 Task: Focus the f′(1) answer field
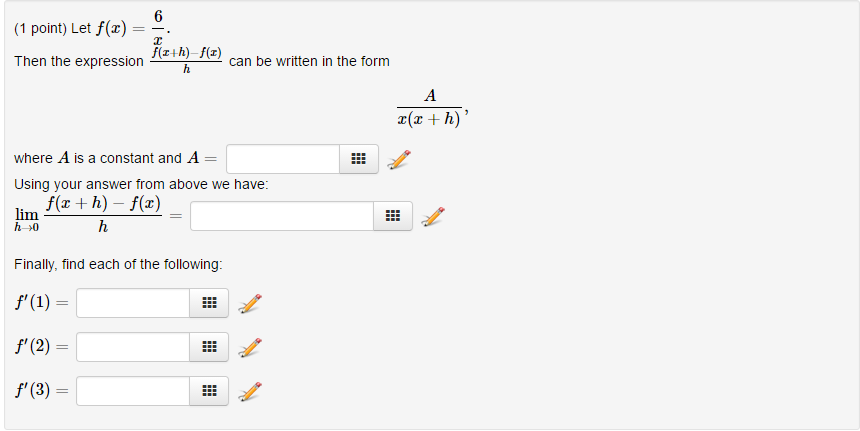(133, 303)
